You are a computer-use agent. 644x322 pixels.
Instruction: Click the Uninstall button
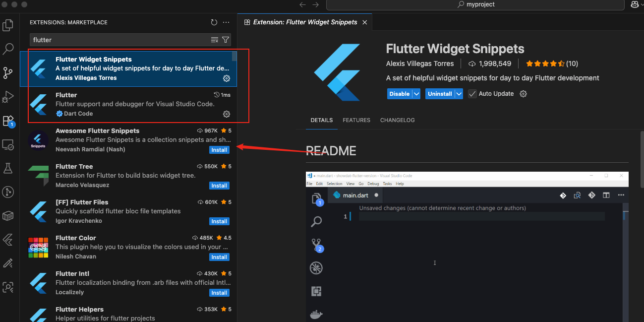(x=440, y=94)
